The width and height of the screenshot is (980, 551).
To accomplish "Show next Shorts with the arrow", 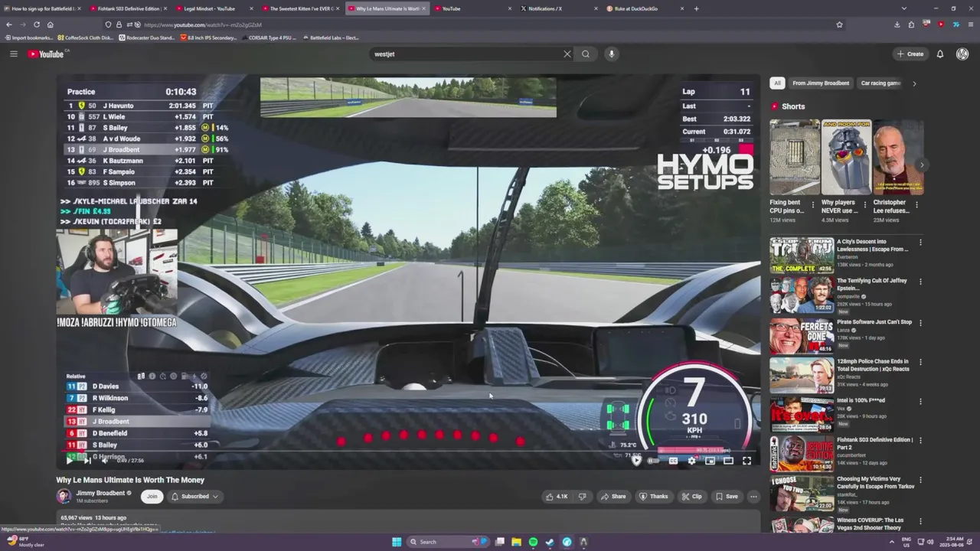I will (922, 165).
